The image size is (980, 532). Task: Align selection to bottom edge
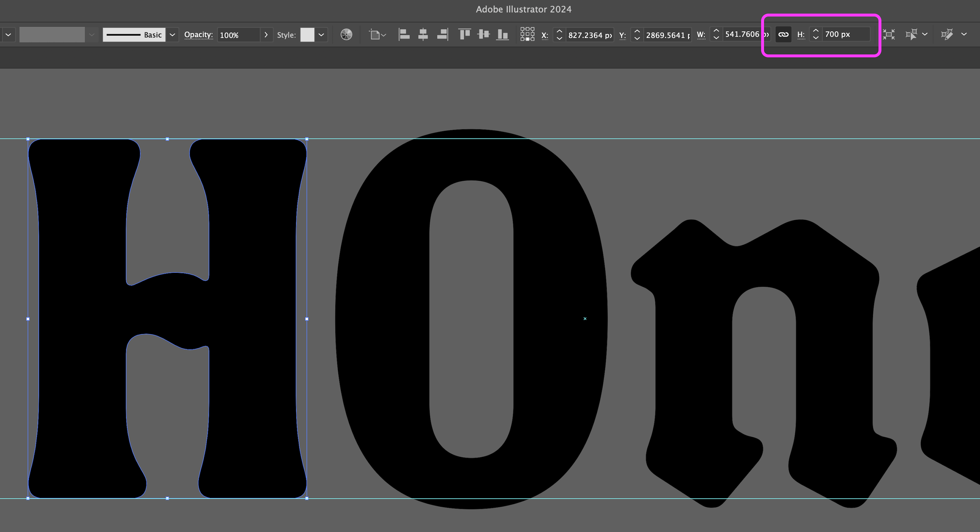(503, 35)
